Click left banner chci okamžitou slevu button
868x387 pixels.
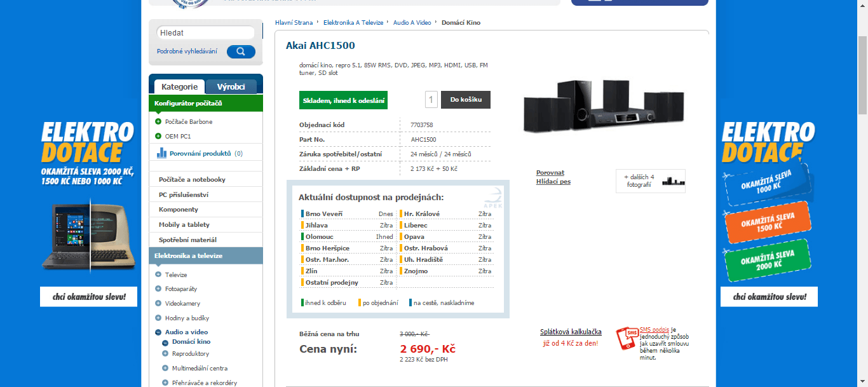point(88,297)
